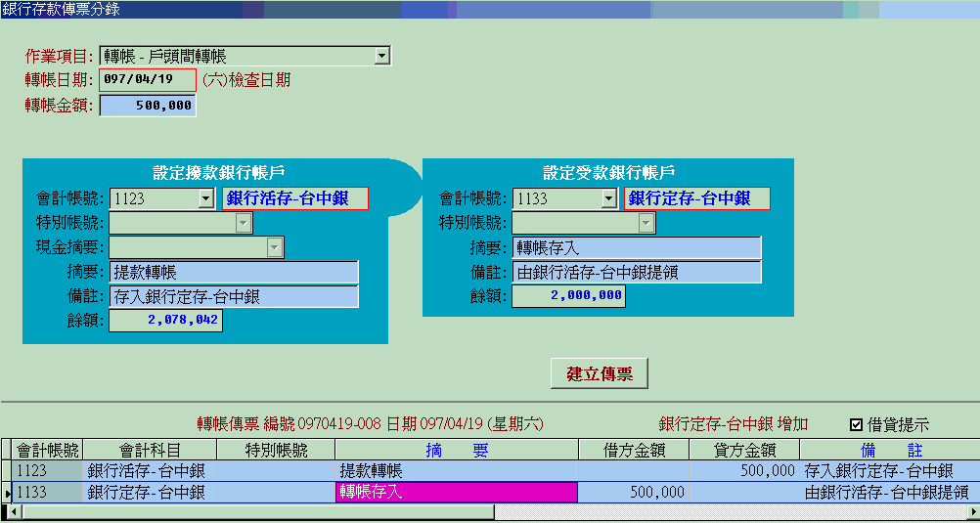The image size is (980, 523).
Task: Select grid cell 1133 in second row
Action: pos(48,493)
